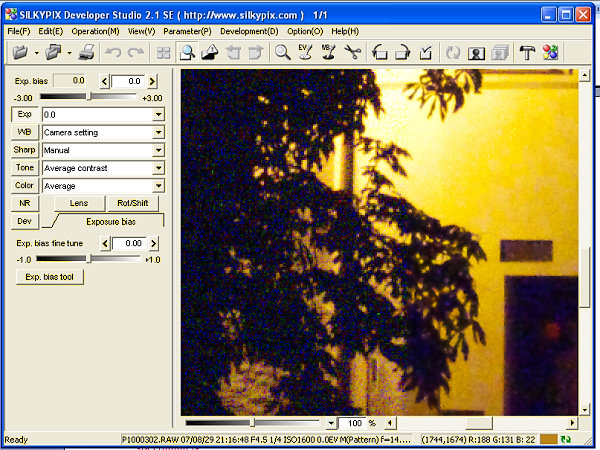
Task: Select the magnifier zoom tool
Action: pyautogui.click(x=283, y=53)
